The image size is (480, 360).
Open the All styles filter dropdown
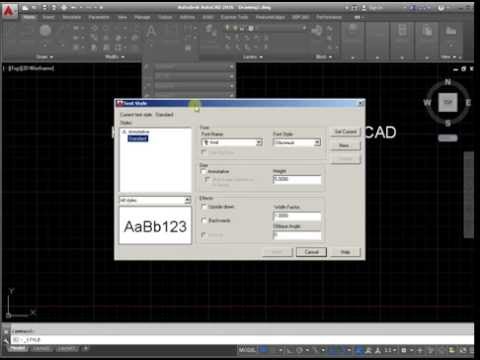point(155,200)
